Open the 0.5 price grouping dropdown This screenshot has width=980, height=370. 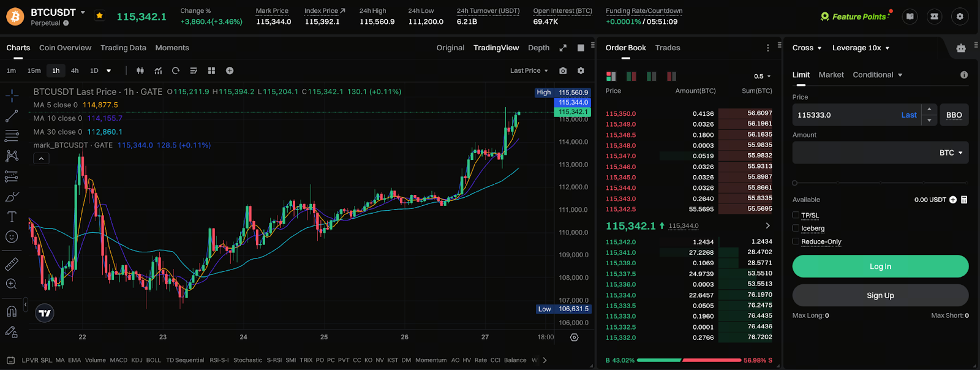[x=763, y=77]
